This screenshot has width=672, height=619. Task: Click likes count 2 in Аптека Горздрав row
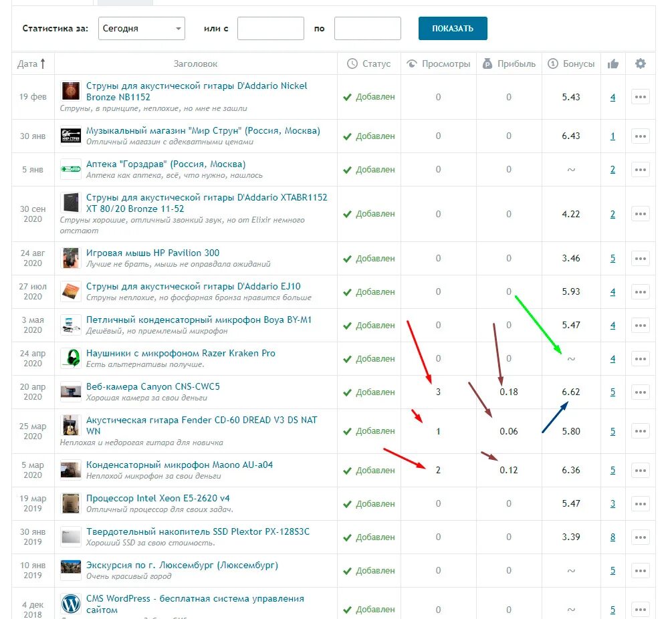coord(613,170)
